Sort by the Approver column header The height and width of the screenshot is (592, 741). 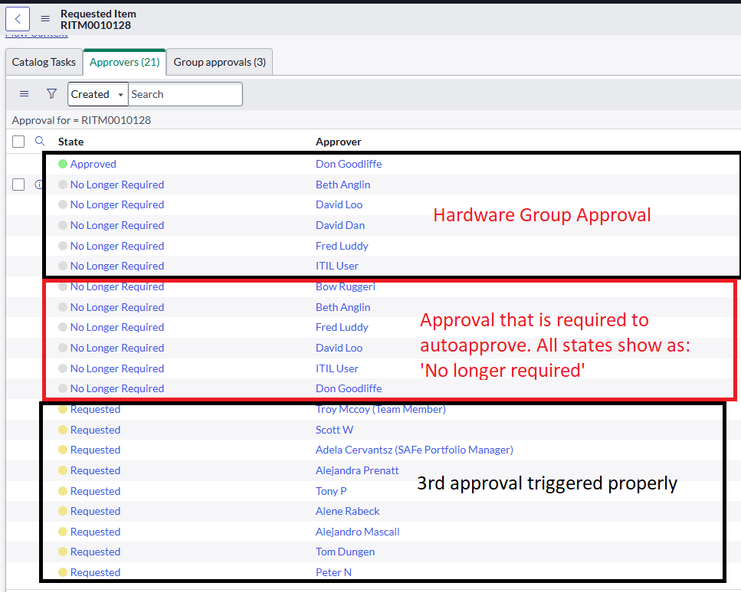point(338,142)
